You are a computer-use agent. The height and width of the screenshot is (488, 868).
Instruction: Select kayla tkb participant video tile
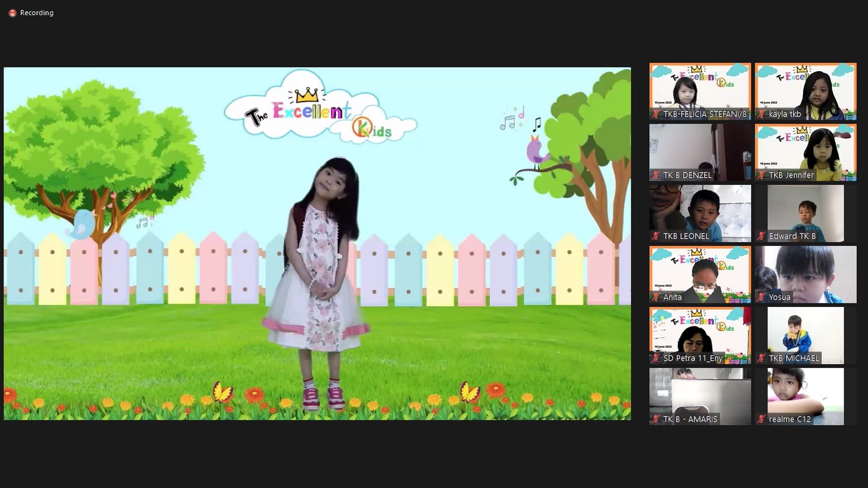pos(806,91)
